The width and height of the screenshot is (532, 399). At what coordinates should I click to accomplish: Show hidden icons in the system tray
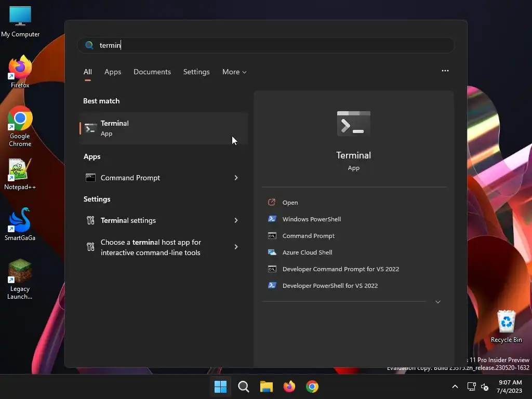coord(455,387)
